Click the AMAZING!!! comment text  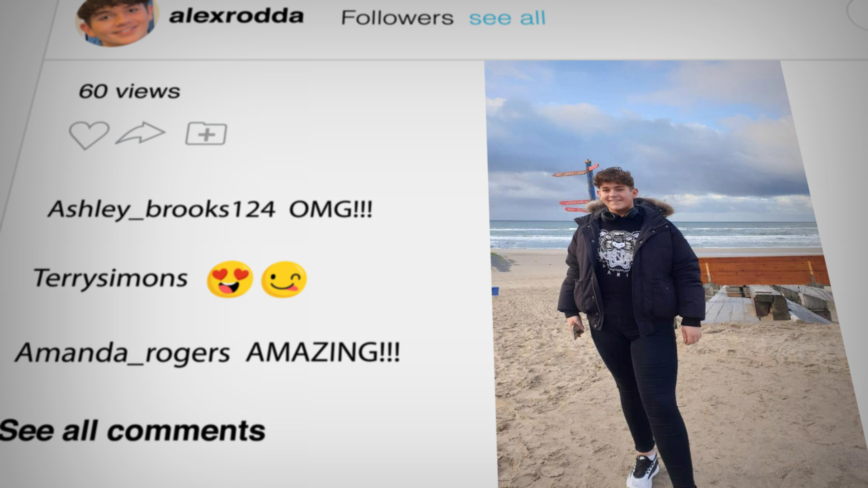tap(323, 352)
